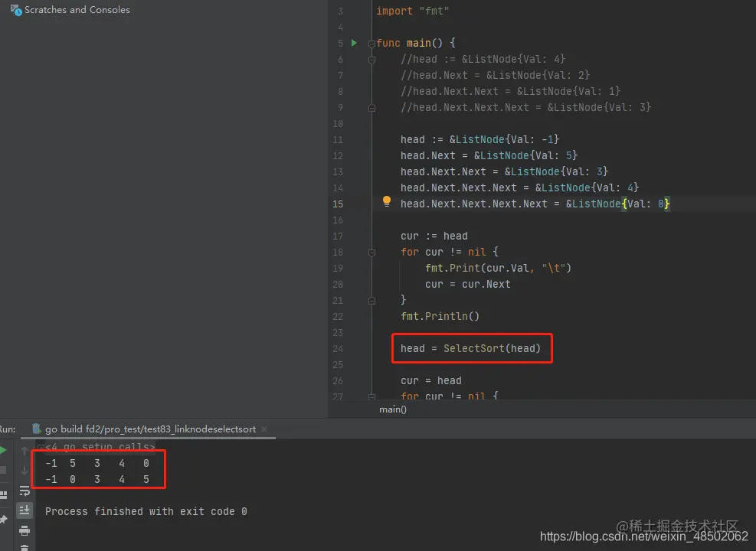This screenshot has width=756, height=551.
Task: Click the Down the stack trace arrow
Action: click(x=25, y=470)
